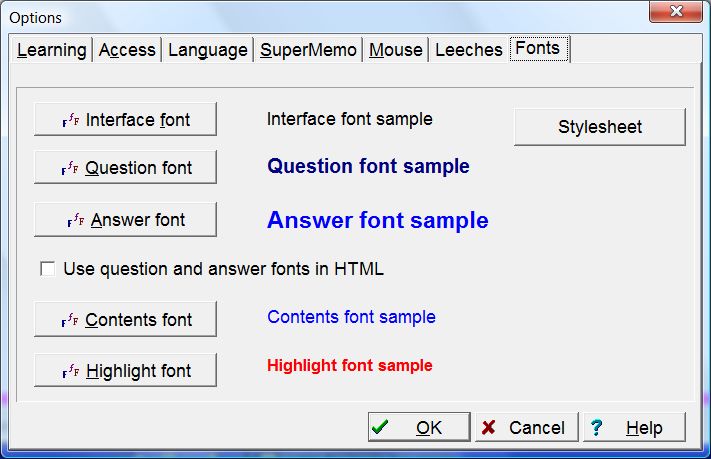
Task: Click the red X icon on Cancel
Action: (x=489, y=428)
